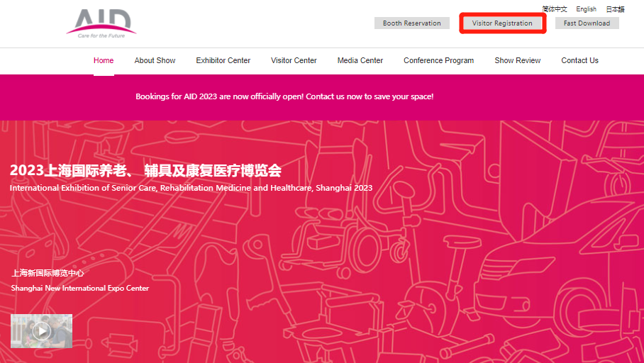Open Show Review menu
This screenshot has width=644, height=363.
pyautogui.click(x=518, y=60)
